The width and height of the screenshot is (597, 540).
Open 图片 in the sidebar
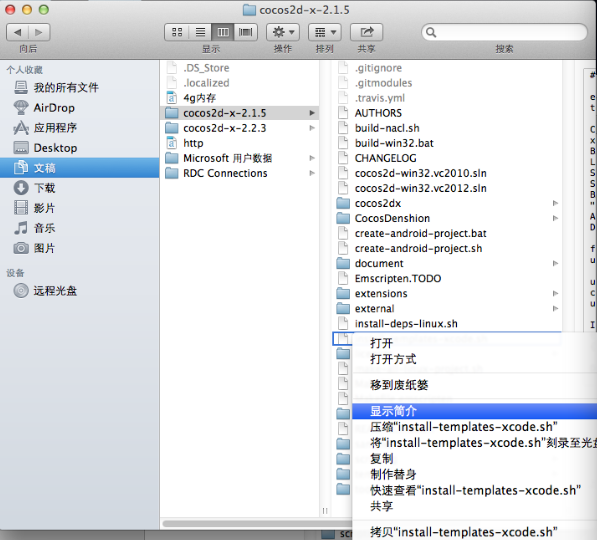(80, 248)
